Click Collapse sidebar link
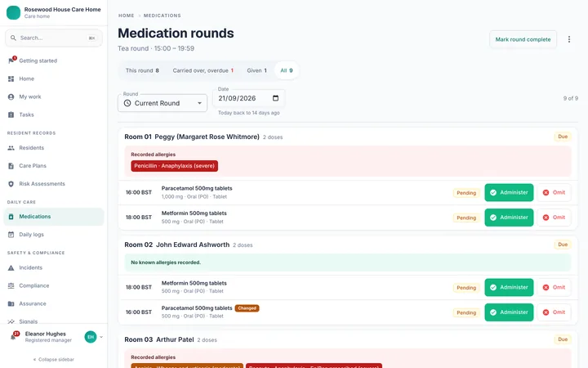 pyautogui.click(x=54, y=359)
